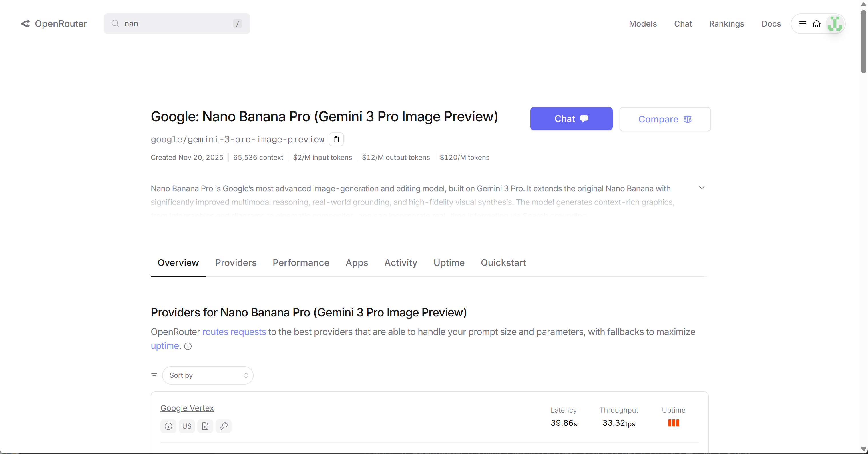The height and width of the screenshot is (454, 868).
Task: Open the Performance tab
Action: coord(301,262)
